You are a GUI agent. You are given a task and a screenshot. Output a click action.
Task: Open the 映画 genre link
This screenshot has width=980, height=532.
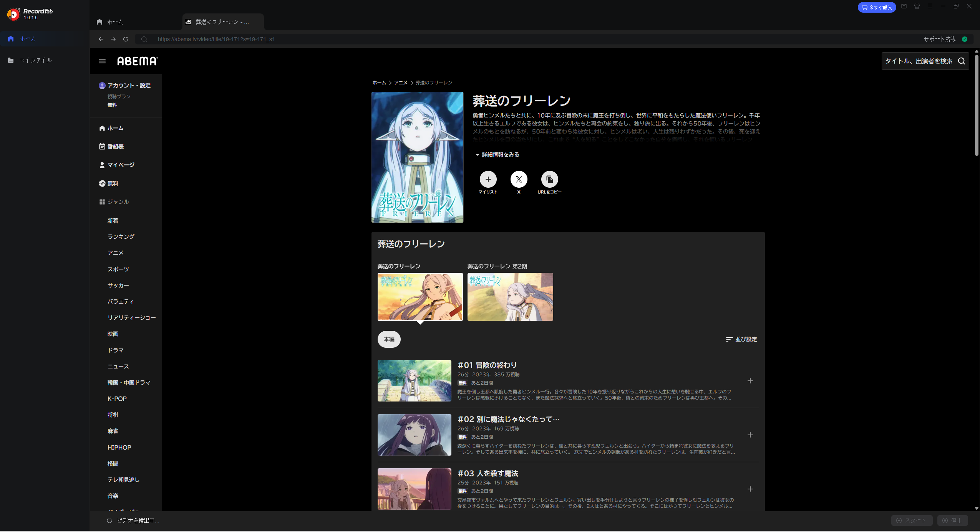click(x=113, y=334)
